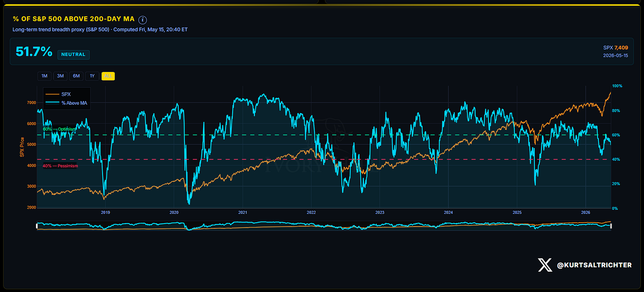
Task: Grab the left handle of range slider
Action: tap(38, 226)
